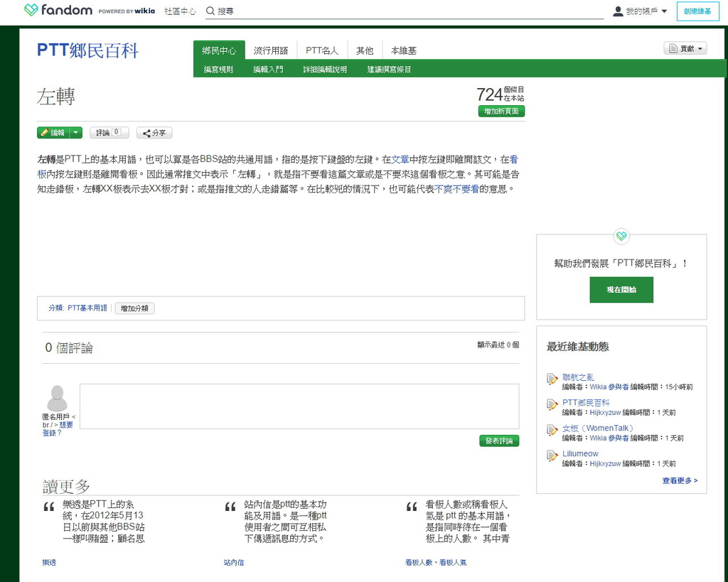The width and height of the screenshot is (728, 582).
Task: Click the 顯示最近 0 個 text
Action: (498, 345)
